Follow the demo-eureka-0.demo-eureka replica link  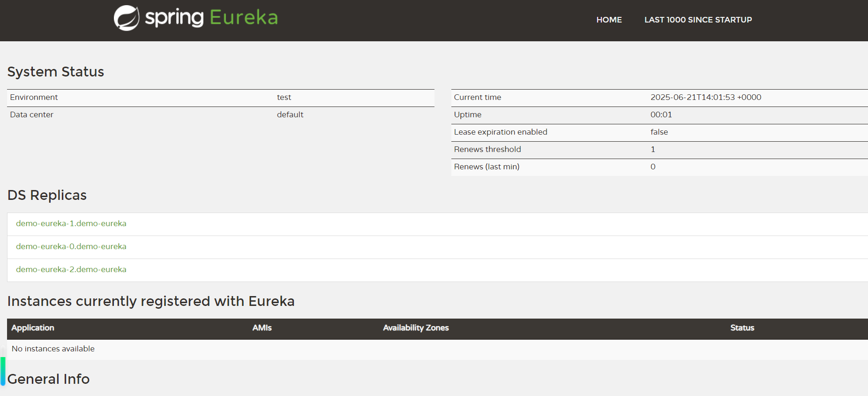[71, 246]
